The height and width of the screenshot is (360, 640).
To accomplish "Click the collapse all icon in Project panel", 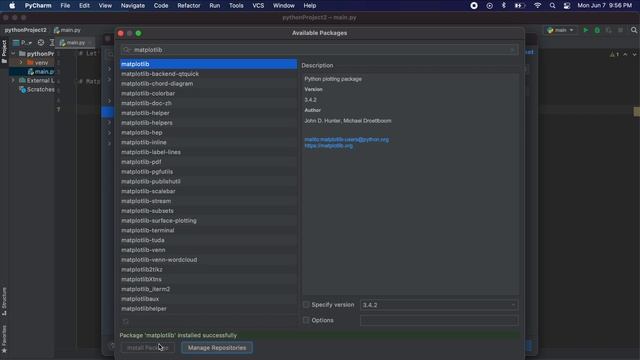I will pyautogui.click(x=52, y=42).
